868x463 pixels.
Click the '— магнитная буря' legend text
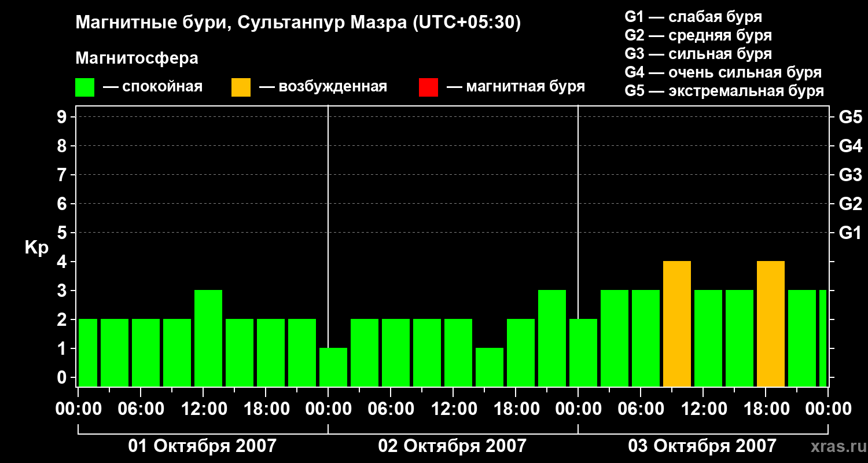516,87
